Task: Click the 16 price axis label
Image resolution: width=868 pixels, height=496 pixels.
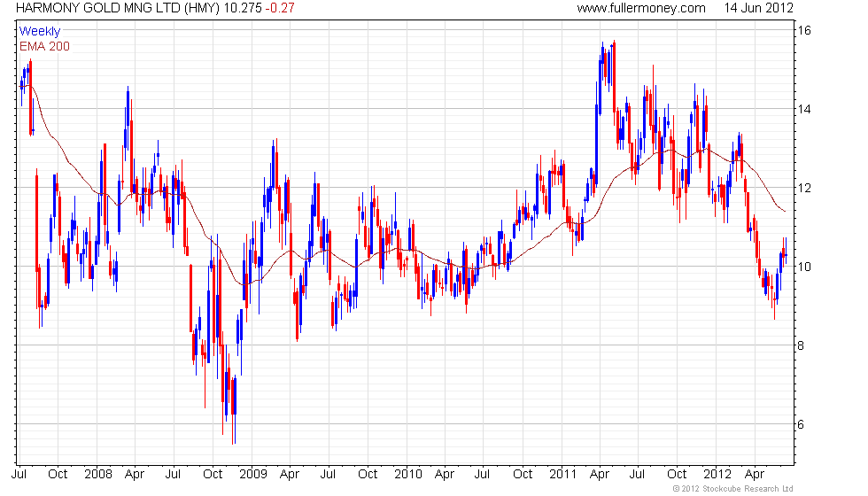Action: [804, 30]
